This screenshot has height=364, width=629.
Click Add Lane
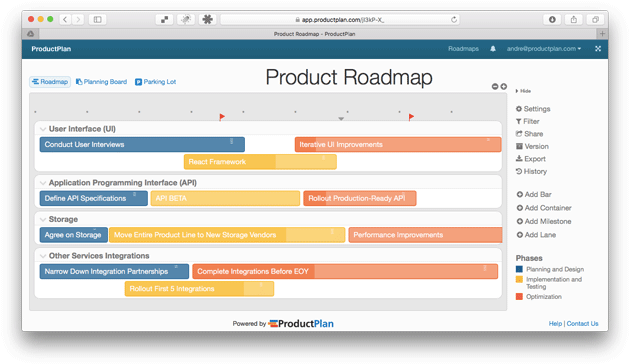(536, 235)
